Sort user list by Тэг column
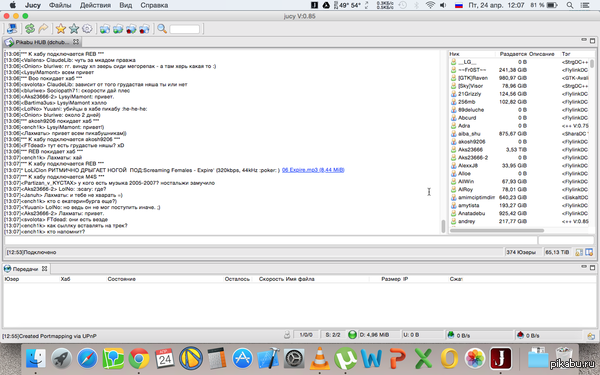This screenshot has height=375, width=600. tap(566, 54)
